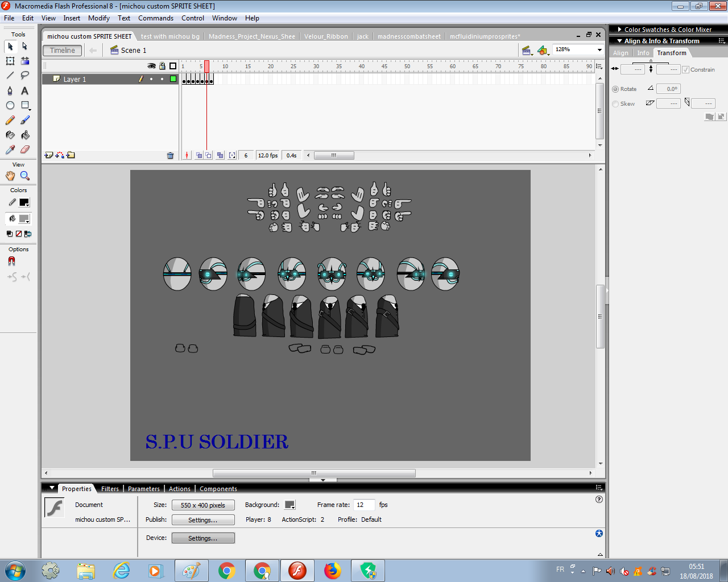Select the Brush tool
Image resolution: width=728 pixels, height=582 pixels.
[25, 120]
